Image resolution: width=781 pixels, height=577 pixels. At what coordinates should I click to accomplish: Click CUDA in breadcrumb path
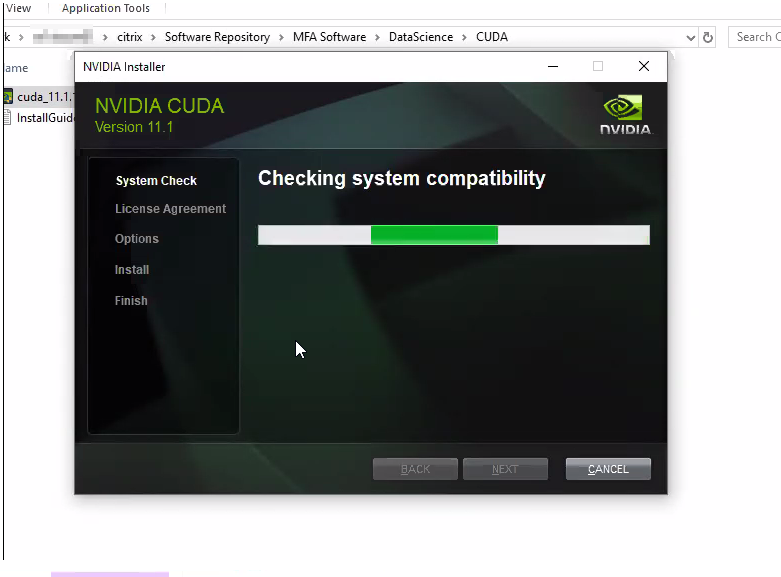[x=492, y=37]
